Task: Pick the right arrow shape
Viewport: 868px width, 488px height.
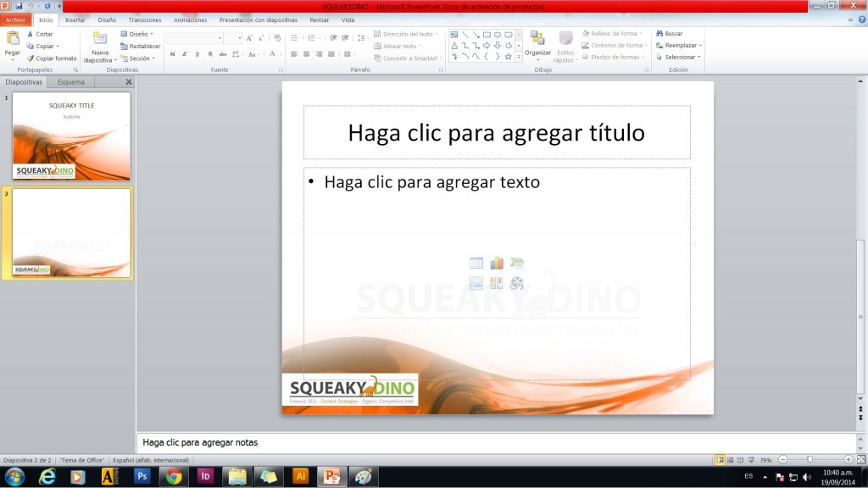Action: pyautogui.click(x=487, y=46)
